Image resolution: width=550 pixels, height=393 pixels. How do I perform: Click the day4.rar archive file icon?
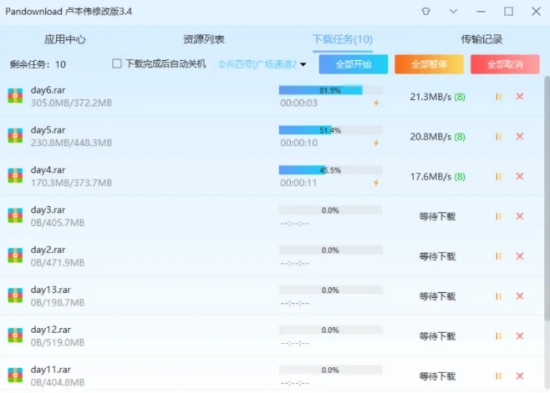coord(15,176)
